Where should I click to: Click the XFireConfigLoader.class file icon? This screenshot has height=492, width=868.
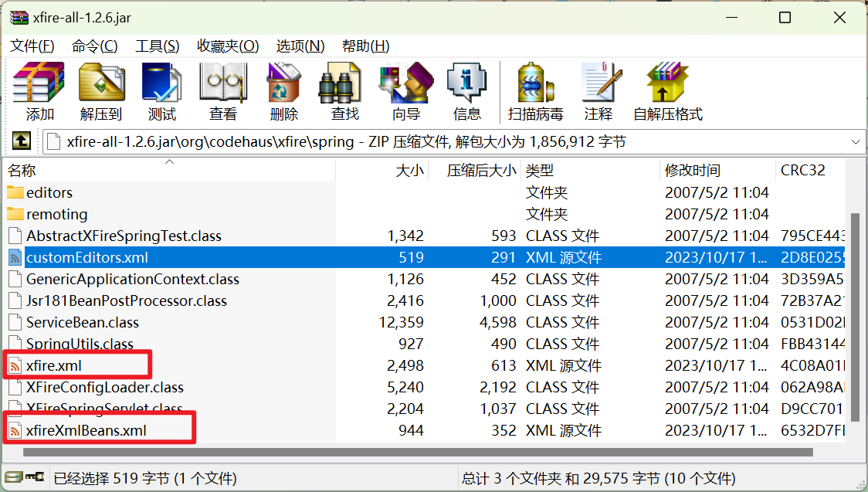(15, 387)
